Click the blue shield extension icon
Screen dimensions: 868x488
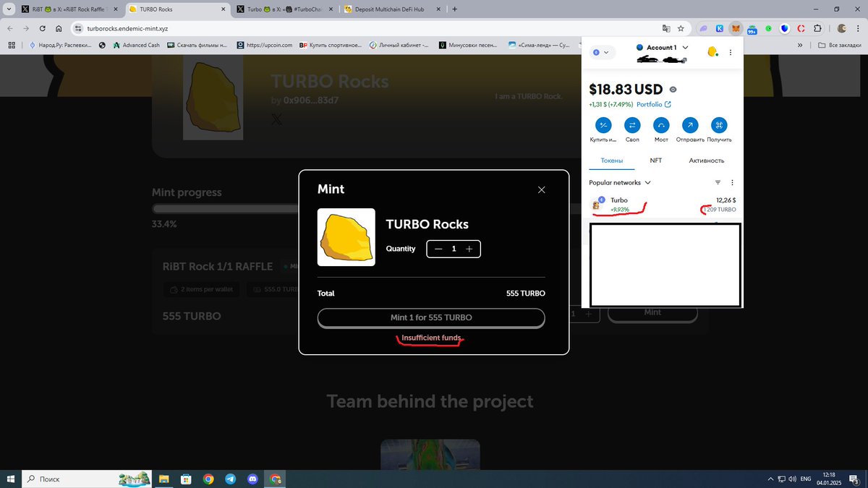coord(785,28)
